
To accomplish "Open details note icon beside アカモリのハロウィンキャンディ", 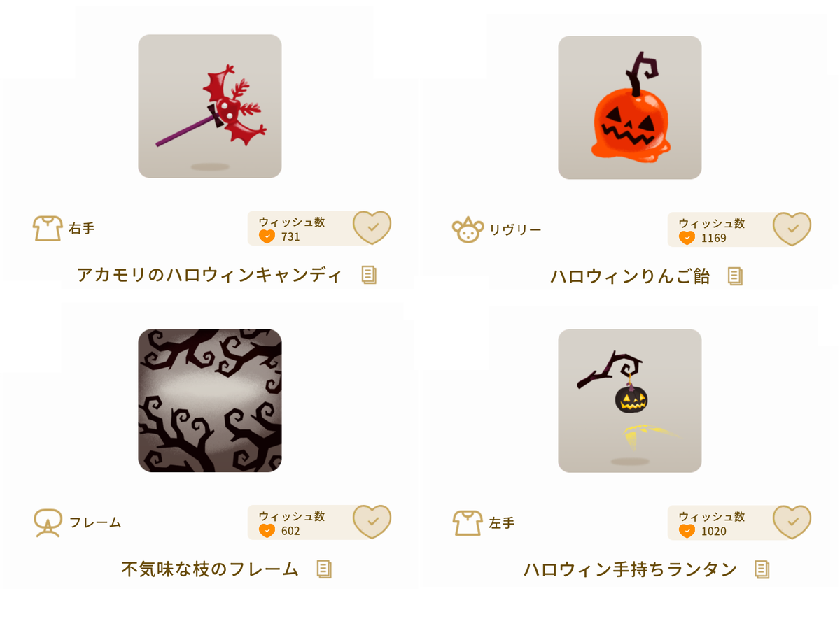I will pos(369,275).
